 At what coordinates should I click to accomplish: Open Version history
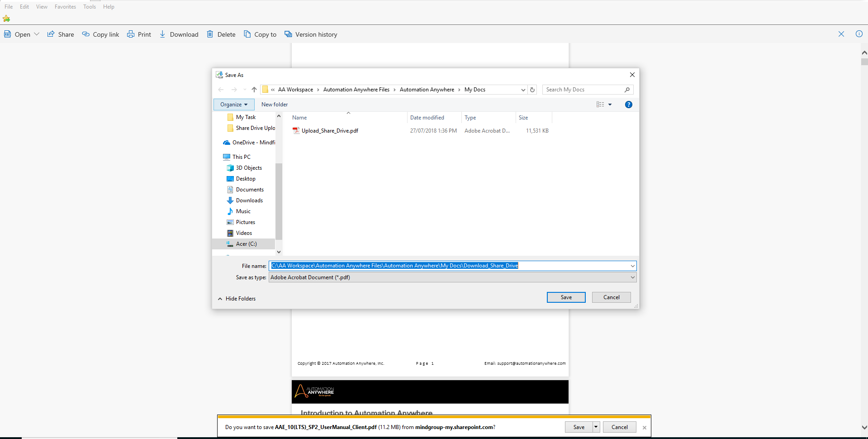(311, 34)
